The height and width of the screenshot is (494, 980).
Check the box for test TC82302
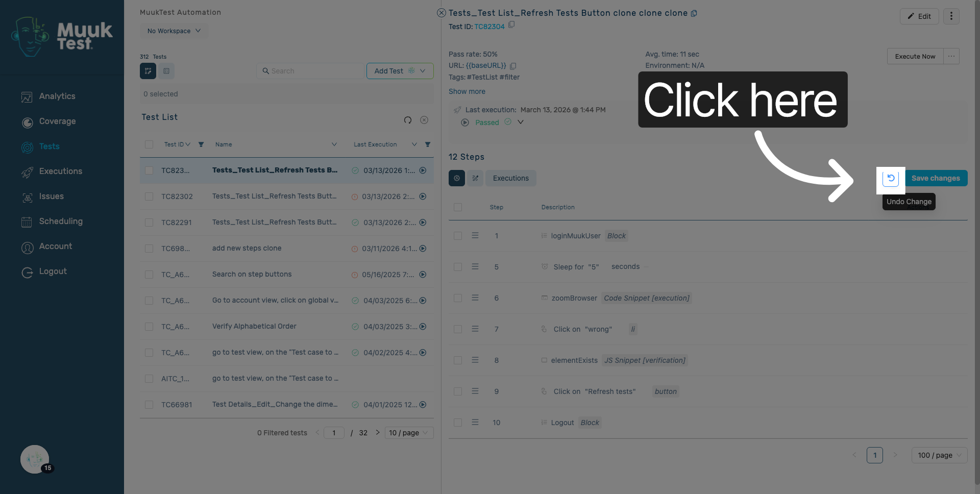pyautogui.click(x=149, y=196)
